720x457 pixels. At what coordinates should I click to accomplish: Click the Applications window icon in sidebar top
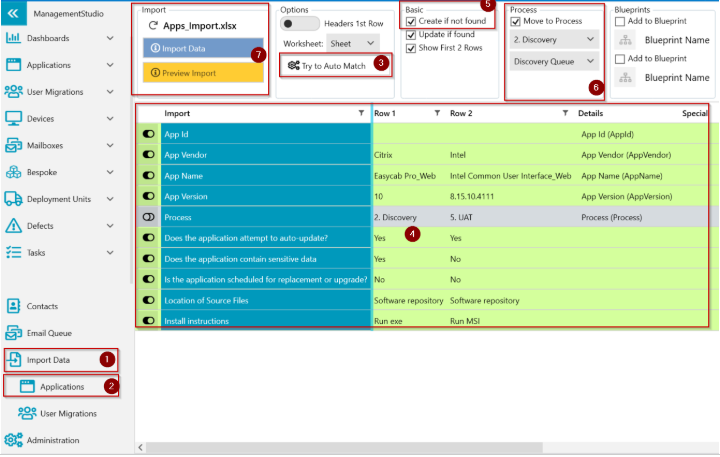[13, 65]
